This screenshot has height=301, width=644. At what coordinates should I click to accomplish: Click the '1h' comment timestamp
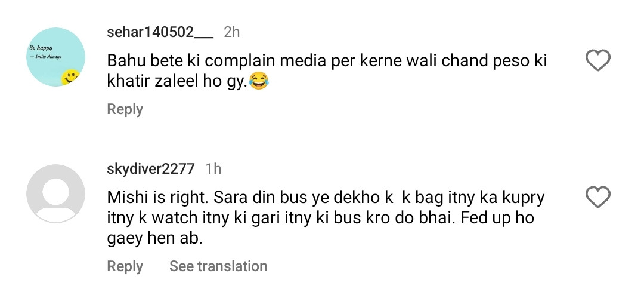click(213, 169)
